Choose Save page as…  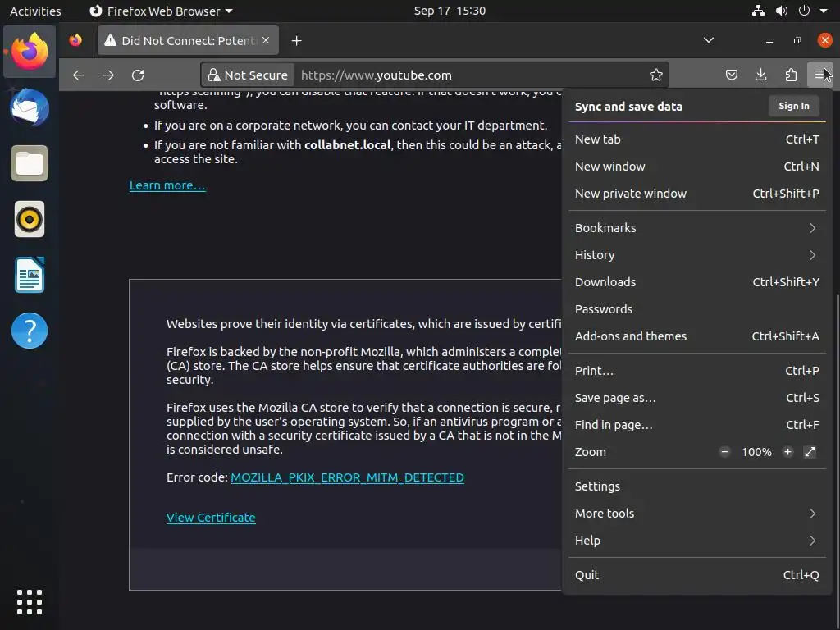(697, 398)
